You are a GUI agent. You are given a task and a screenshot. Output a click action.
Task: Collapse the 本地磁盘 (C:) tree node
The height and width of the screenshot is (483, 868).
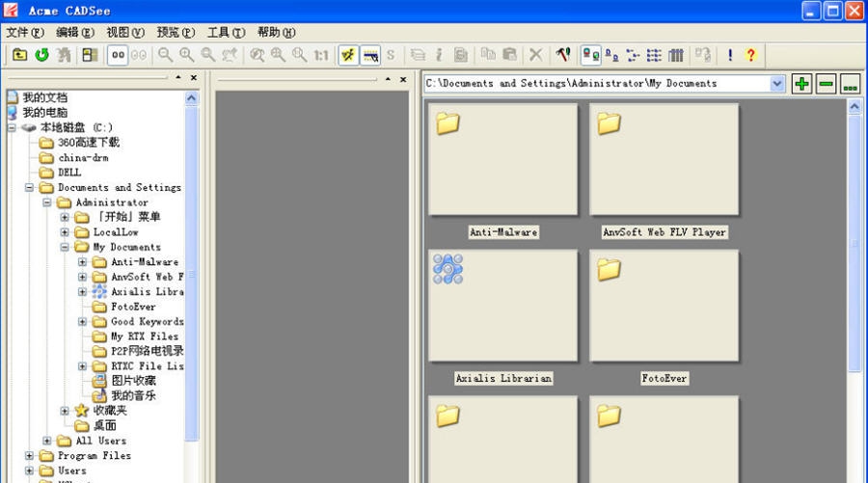(12, 128)
